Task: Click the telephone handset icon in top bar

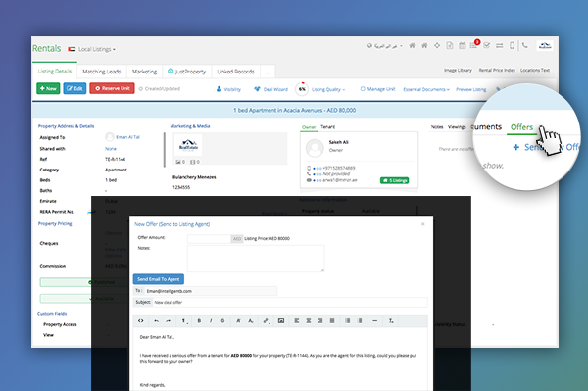Action: (525, 45)
